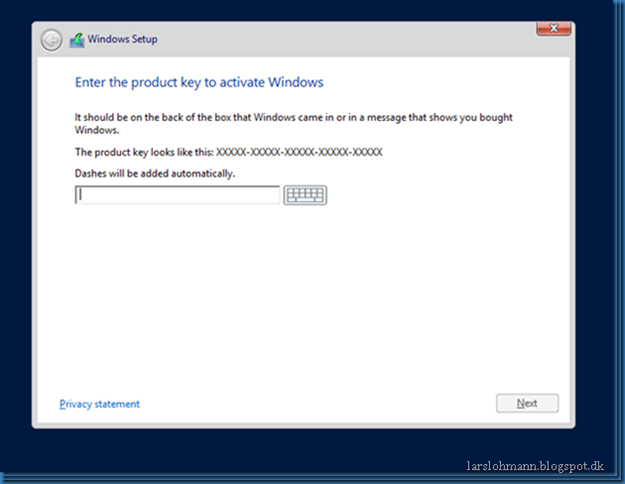The width and height of the screenshot is (625, 484).
Task: Open the on-screen keyboard icon
Action: click(305, 195)
